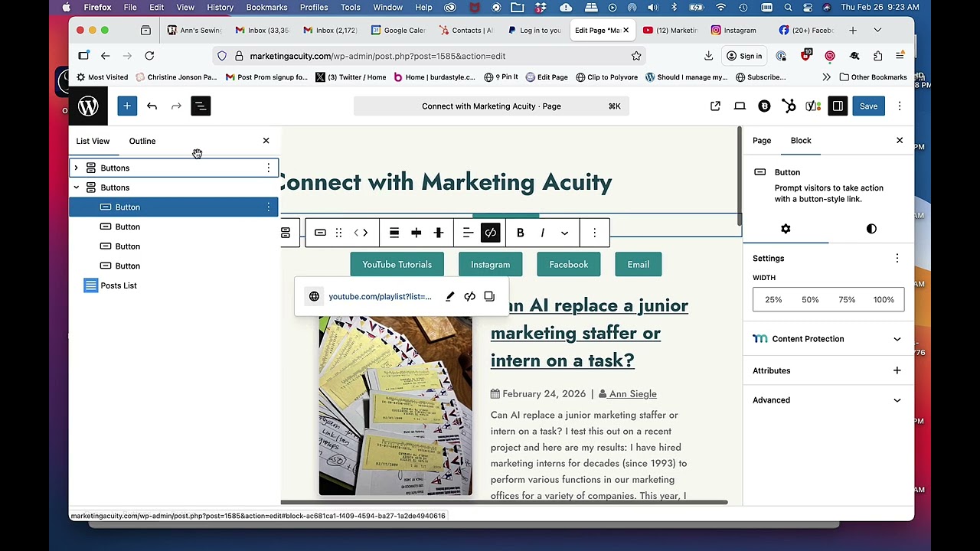The image size is (980, 551).
Task: Change vertical alignment in block toolbar
Action: pyautogui.click(x=439, y=233)
